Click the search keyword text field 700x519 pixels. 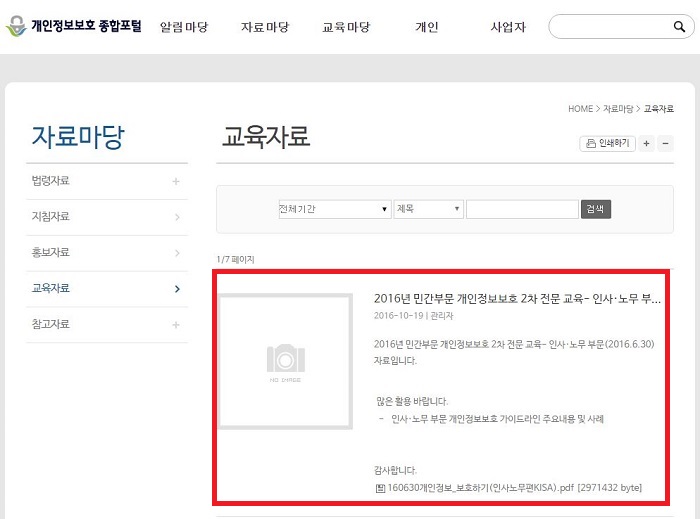(x=521, y=209)
